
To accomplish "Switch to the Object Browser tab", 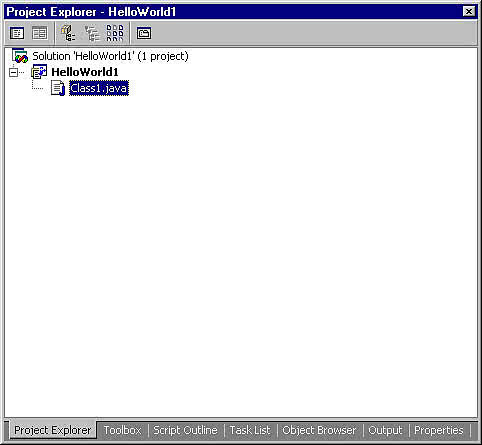I will click(319, 430).
